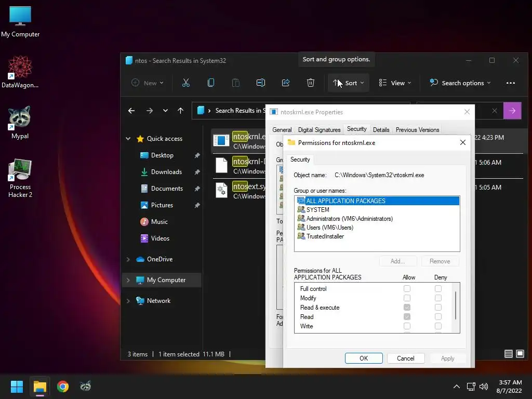Expand the My Computer tree node

click(128, 280)
